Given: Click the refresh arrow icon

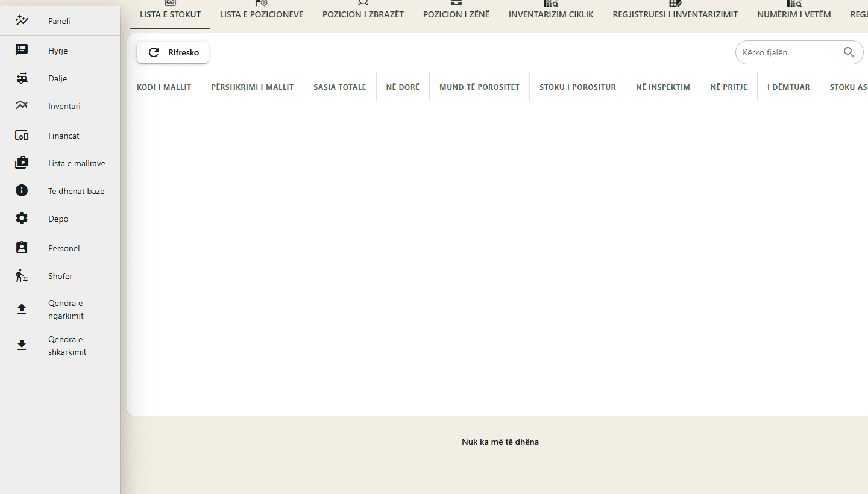Looking at the screenshot, I should (x=154, y=52).
